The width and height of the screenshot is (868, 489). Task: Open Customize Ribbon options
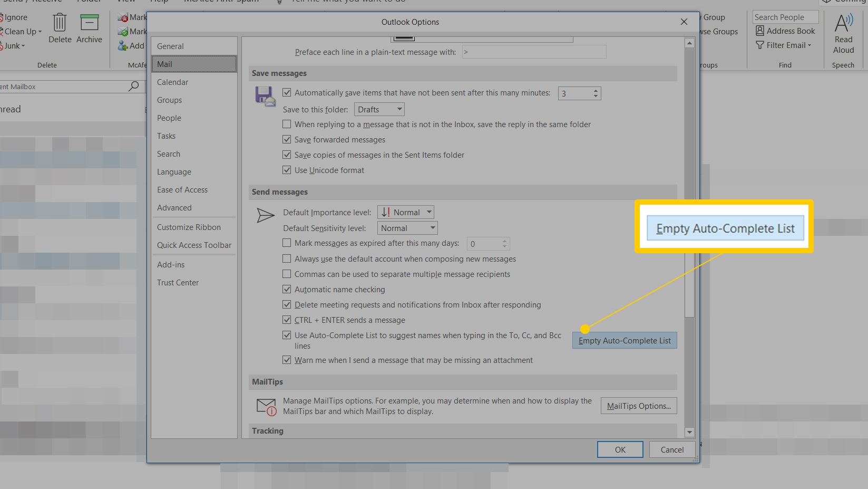(194, 227)
